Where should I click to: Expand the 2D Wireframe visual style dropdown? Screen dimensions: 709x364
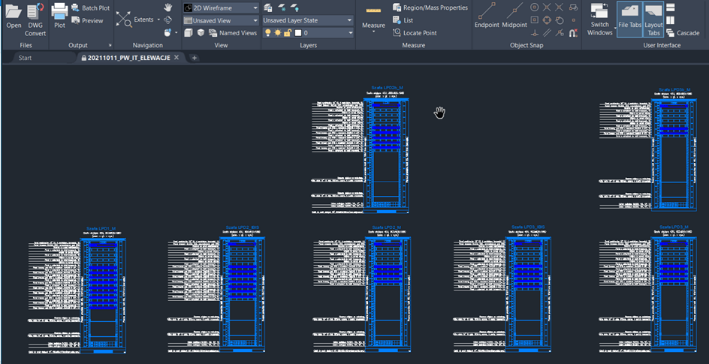[x=221, y=8]
